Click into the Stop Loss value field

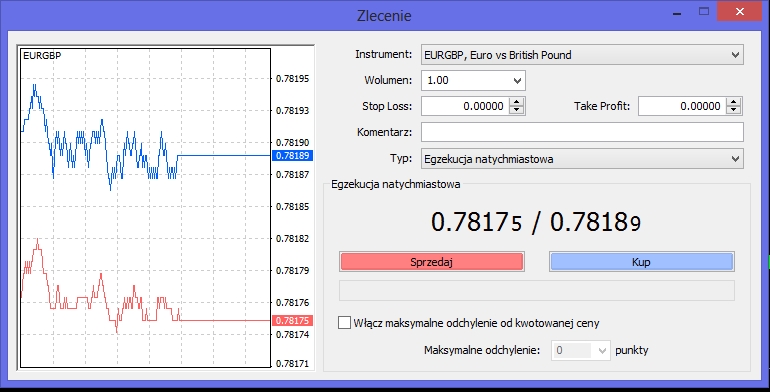tap(466, 106)
